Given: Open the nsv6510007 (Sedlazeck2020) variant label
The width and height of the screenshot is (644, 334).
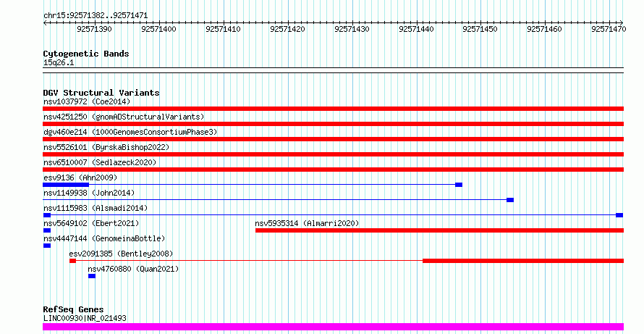Looking at the screenshot, I should [100, 162].
